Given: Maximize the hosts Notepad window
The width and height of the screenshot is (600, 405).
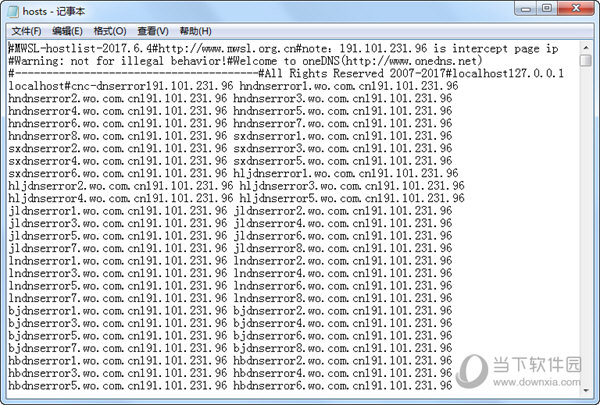Looking at the screenshot, I should click(547, 8).
